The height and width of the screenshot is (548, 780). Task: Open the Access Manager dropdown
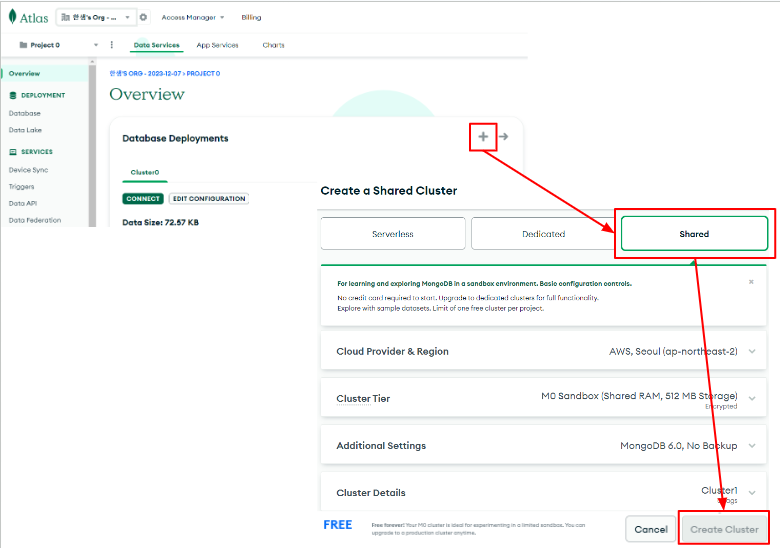[x=193, y=17]
